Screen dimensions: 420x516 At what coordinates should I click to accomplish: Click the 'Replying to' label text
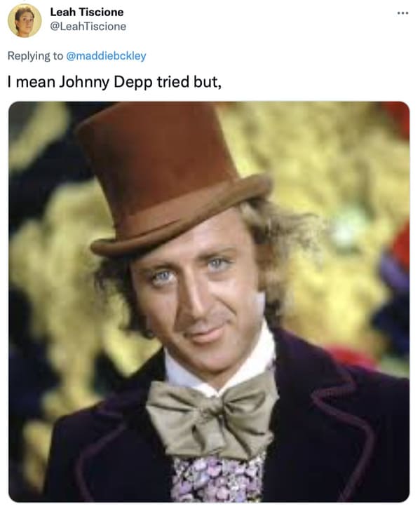[x=35, y=56]
